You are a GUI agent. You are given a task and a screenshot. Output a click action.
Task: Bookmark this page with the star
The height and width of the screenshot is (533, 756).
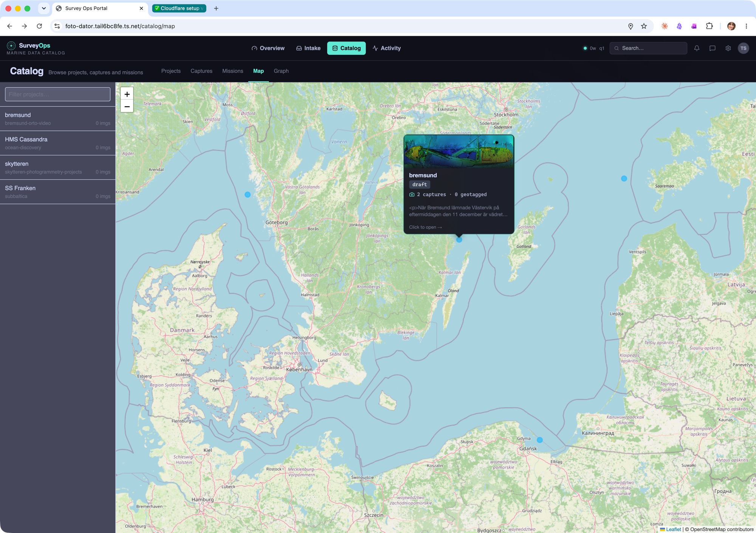(x=644, y=26)
